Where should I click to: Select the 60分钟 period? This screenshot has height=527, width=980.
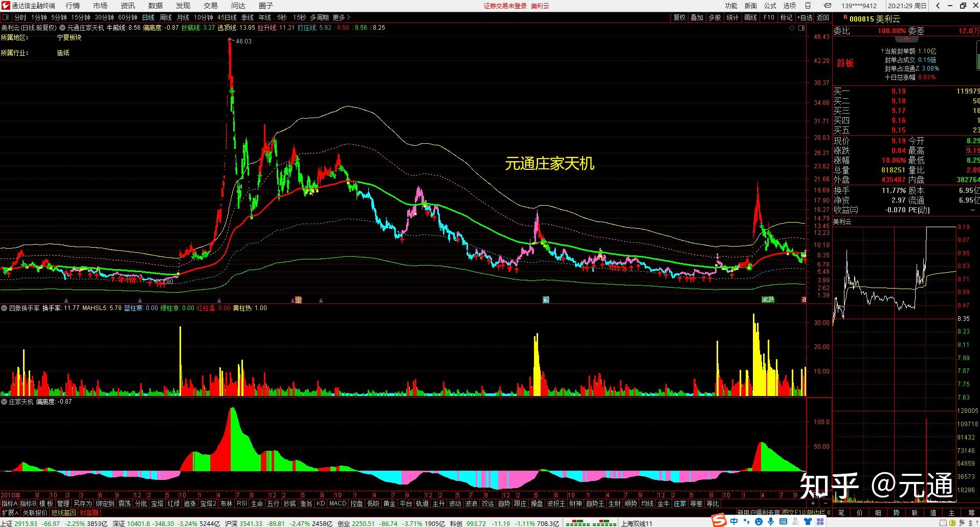(128, 17)
